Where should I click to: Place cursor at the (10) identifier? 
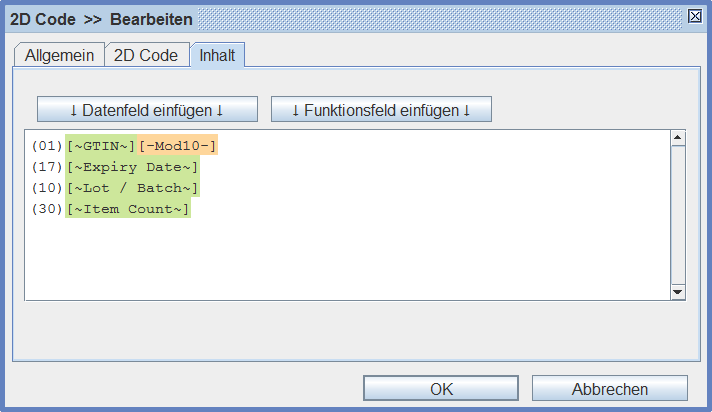click(47, 188)
